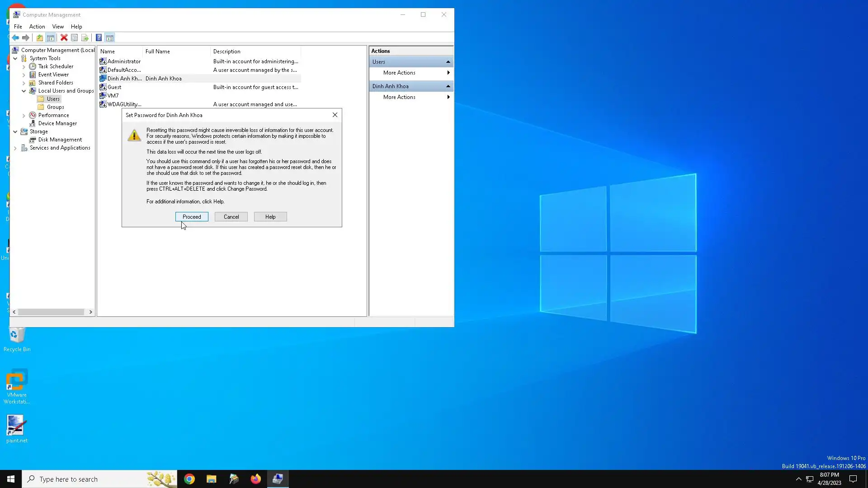868x488 pixels.
Task: Select the Groups folder in tree
Action: click(x=55, y=107)
